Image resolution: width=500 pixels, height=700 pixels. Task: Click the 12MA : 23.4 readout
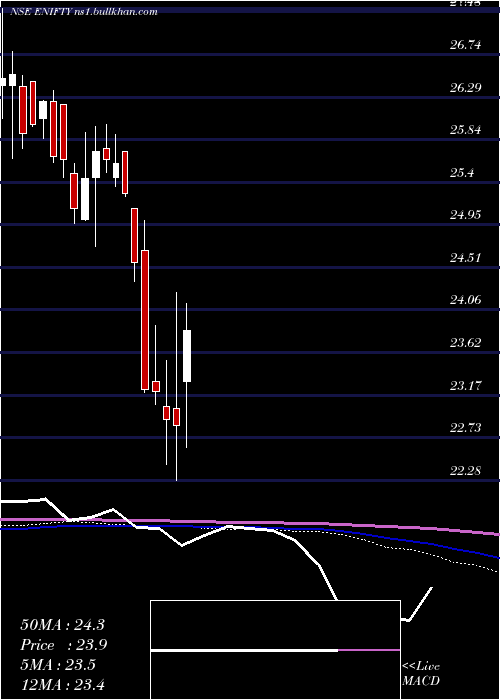[62, 684]
